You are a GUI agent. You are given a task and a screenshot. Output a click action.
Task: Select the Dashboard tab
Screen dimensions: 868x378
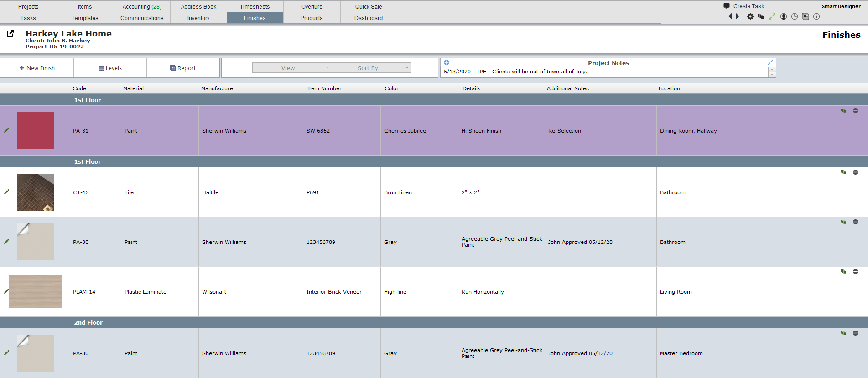369,18
